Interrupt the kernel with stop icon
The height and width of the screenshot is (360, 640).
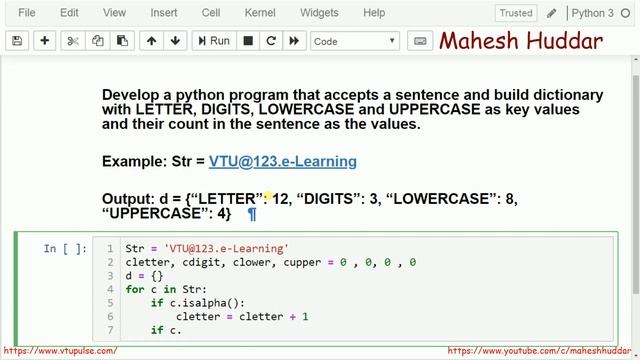coord(248,41)
